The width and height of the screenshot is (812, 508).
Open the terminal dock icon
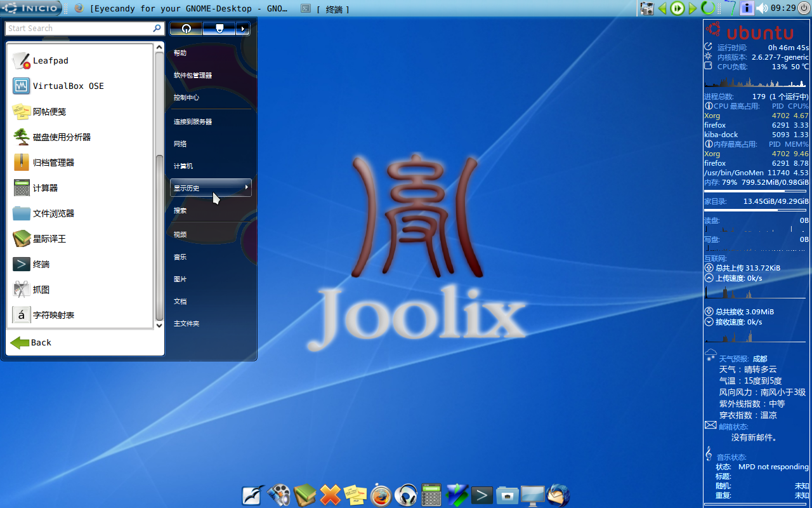tap(482, 495)
